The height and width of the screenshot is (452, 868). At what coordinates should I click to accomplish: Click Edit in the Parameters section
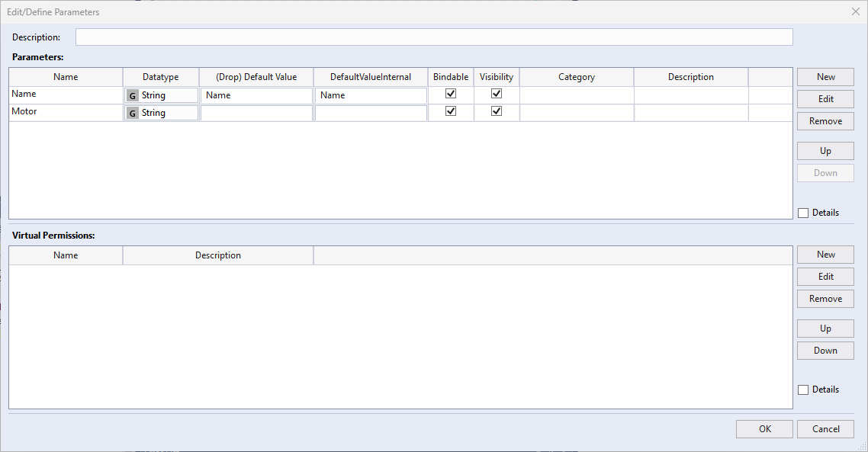[825, 98]
